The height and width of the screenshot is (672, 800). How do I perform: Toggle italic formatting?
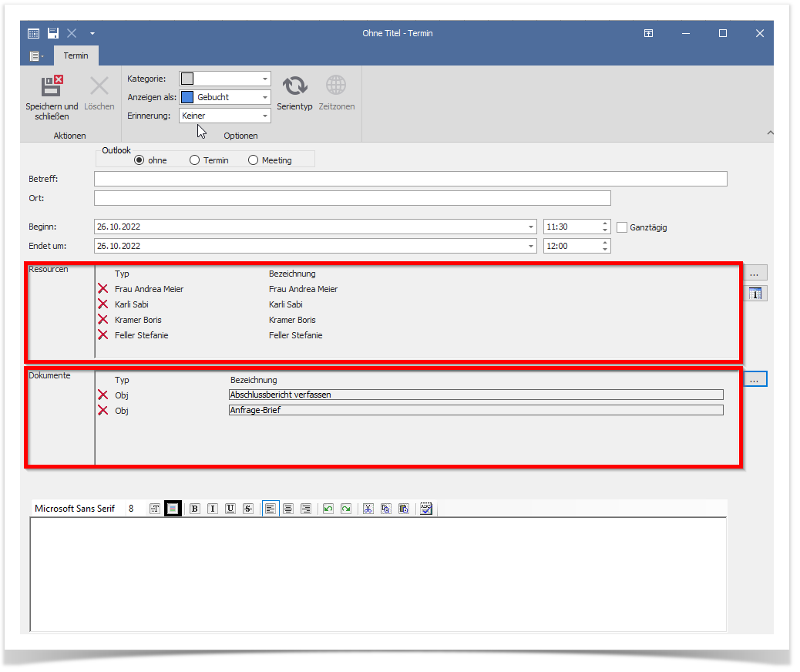pyautogui.click(x=213, y=509)
